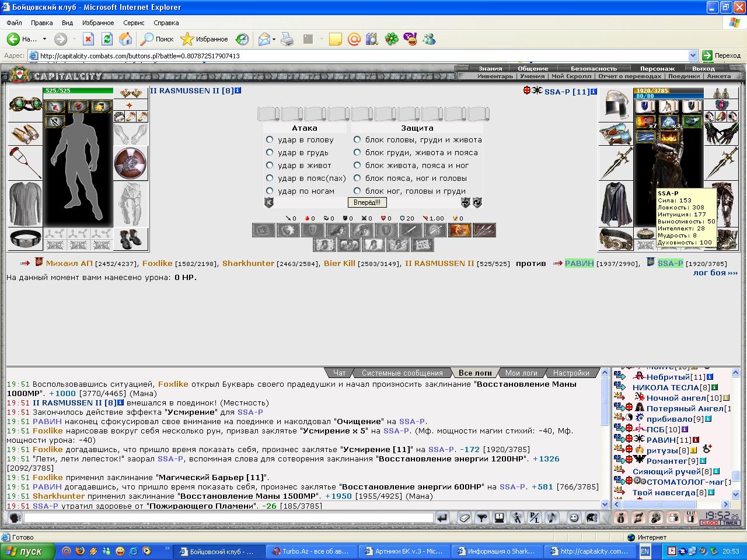The width and height of the screenshot is (747, 560).
Task: Expand the address bar dropdown
Action: point(693,55)
